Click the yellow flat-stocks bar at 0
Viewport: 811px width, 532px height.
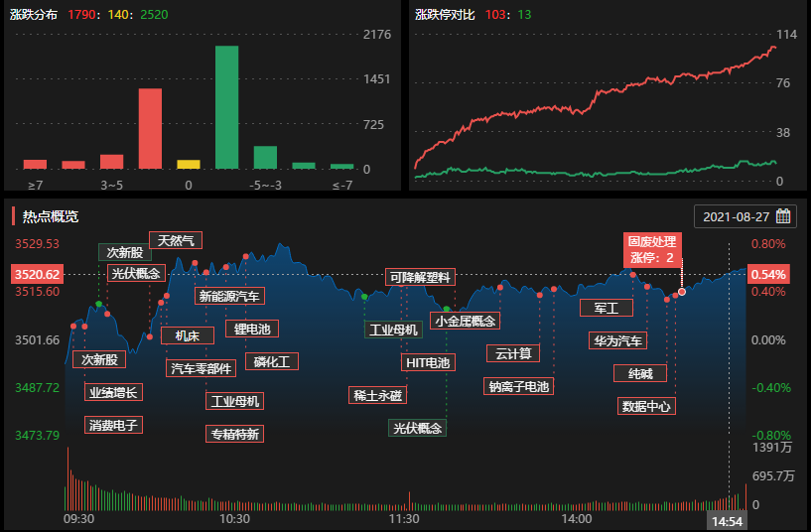tap(189, 164)
